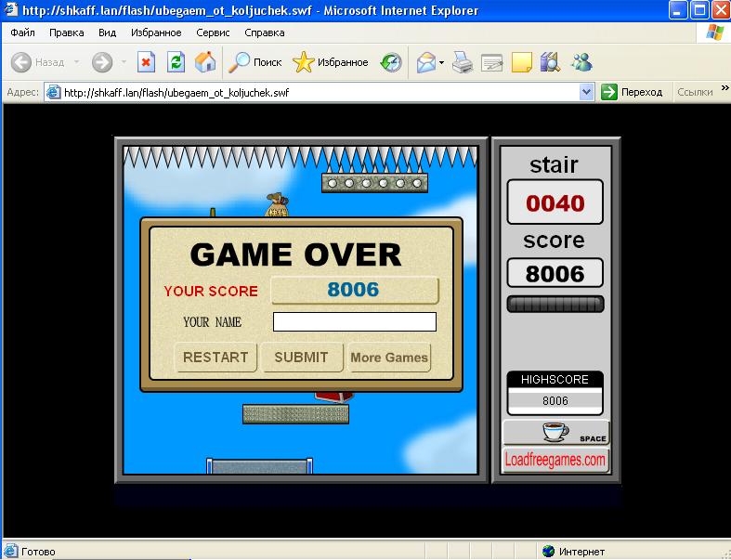
Task: Click the IE logo in title bar
Action: tap(11, 10)
